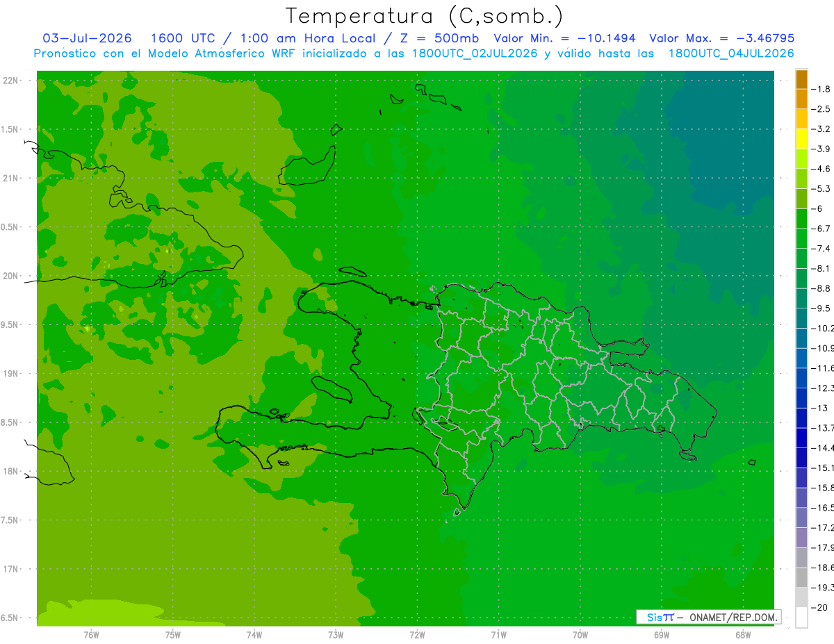Click the white swatch below -20
The height and width of the screenshot is (644, 834).
point(801,617)
